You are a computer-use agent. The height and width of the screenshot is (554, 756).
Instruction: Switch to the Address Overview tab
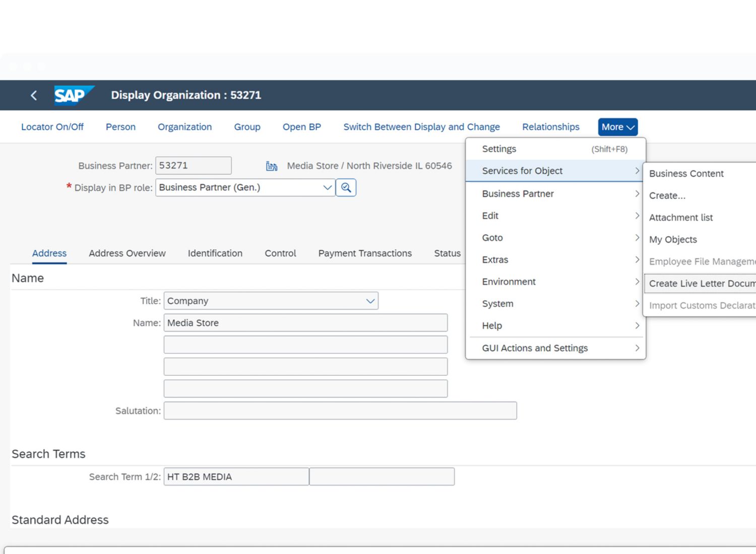click(x=127, y=253)
